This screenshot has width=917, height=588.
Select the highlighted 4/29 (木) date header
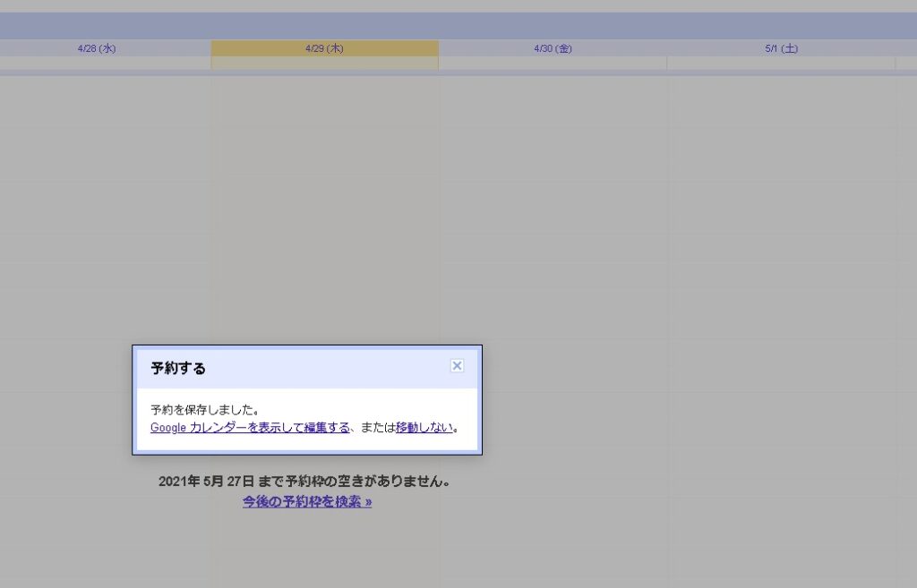[324, 48]
